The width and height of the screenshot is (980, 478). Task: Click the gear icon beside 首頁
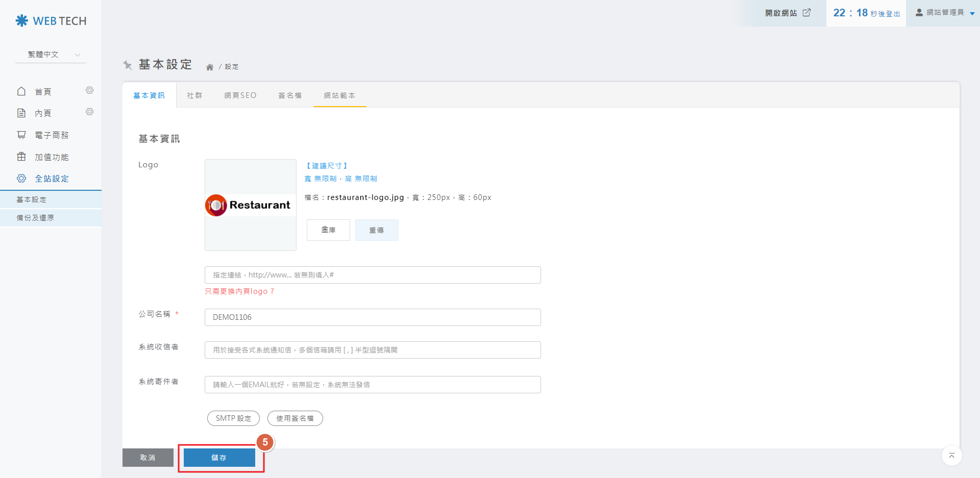click(89, 90)
